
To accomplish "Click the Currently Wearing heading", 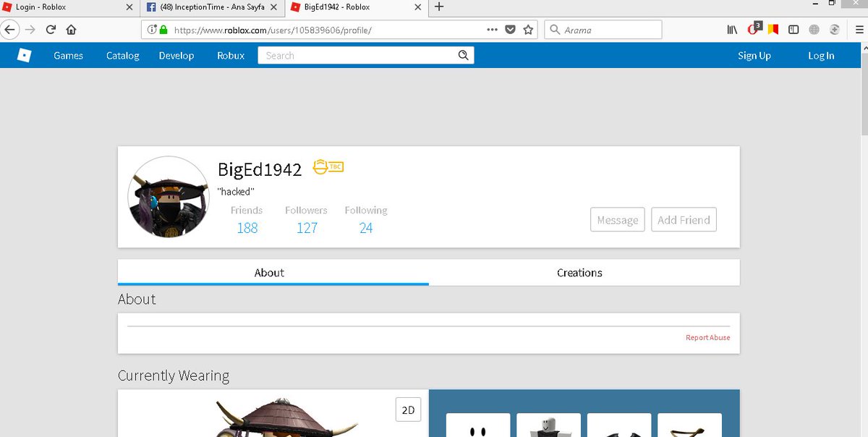I will (174, 376).
